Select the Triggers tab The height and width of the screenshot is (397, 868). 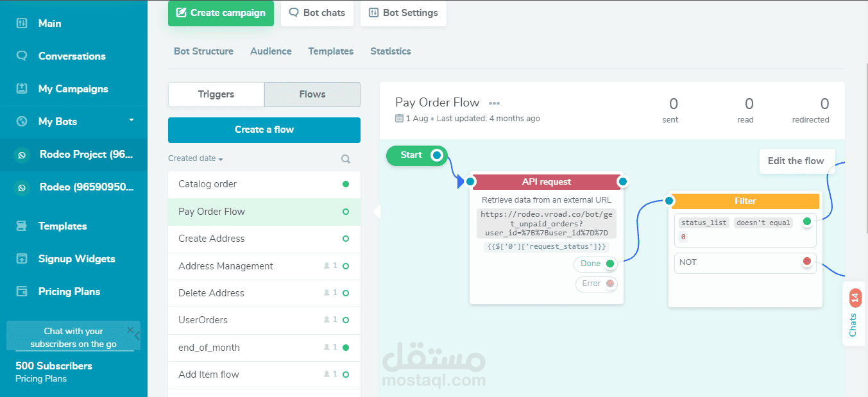pos(216,94)
